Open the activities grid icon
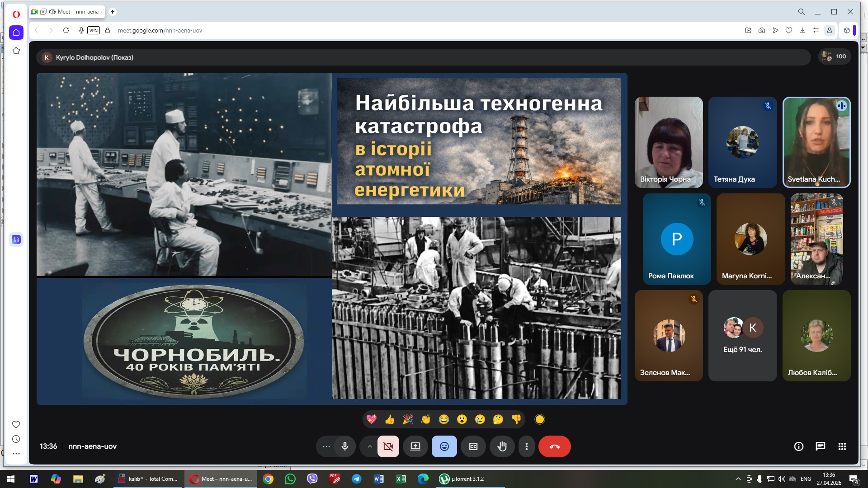The height and width of the screenshot is (488, 868). point(842,446)
